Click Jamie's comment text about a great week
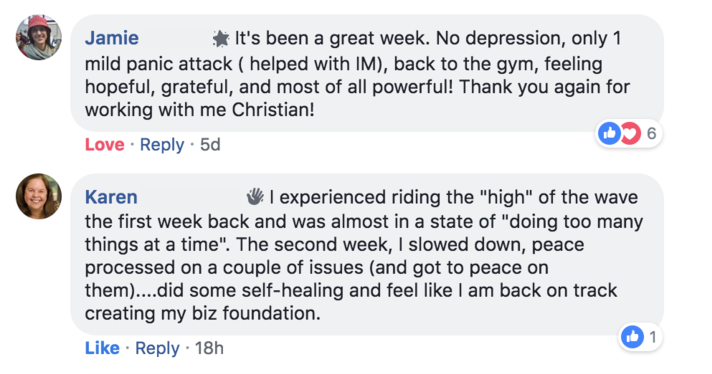Viewport: 712px width, 374px height. [357, 74]
